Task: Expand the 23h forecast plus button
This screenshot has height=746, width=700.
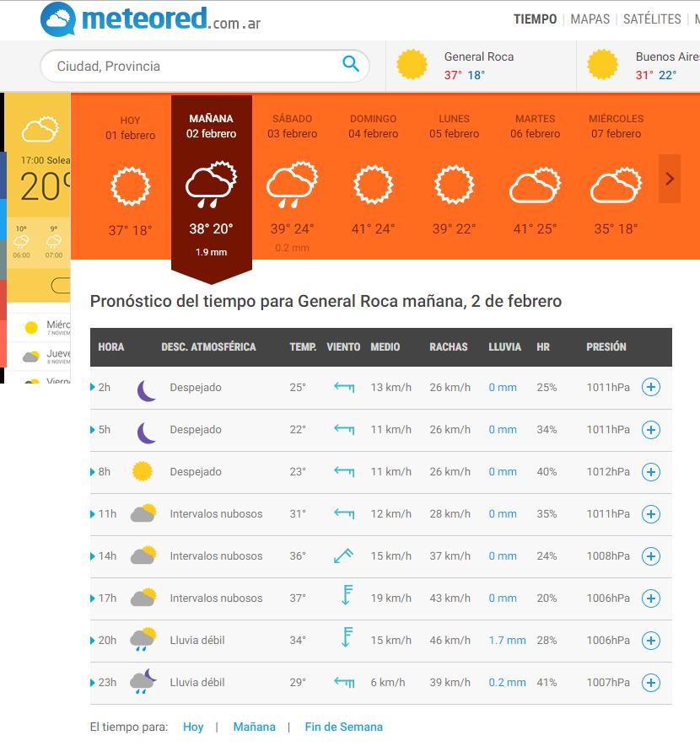Action: tap(650, 683)
